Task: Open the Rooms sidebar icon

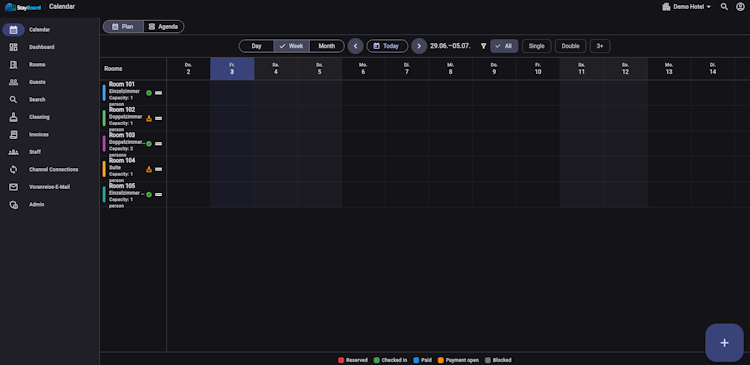Action: point(13,65)
